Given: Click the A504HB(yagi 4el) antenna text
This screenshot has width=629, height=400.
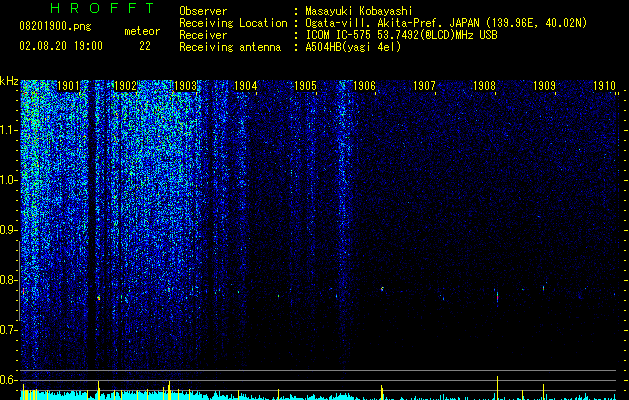Looking at the screenshot, I should (x=353, y=47).
